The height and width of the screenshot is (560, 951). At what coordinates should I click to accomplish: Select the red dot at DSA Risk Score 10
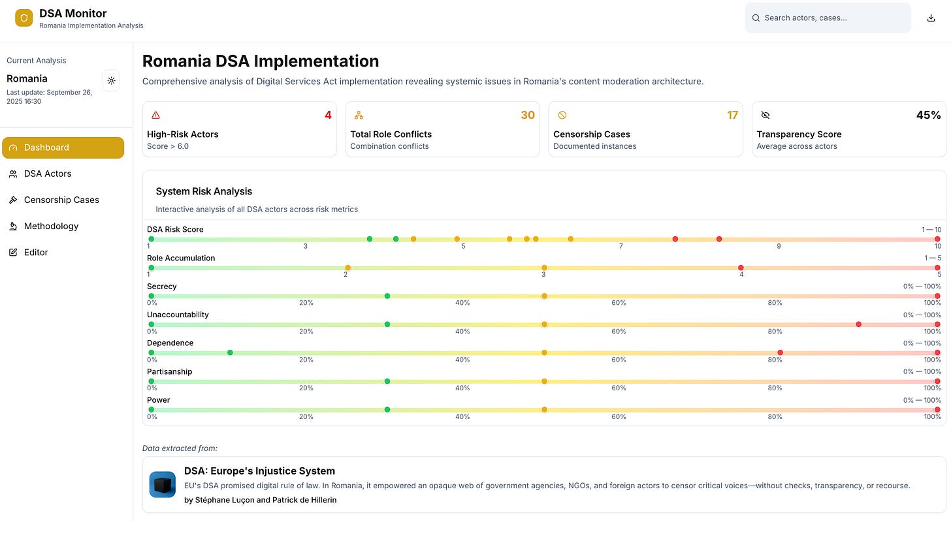tap(937, 239)
